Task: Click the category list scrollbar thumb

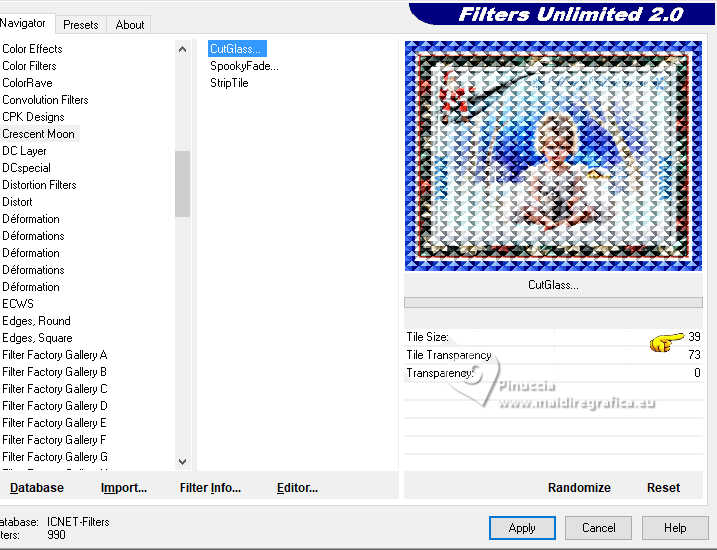Action: 182,184
